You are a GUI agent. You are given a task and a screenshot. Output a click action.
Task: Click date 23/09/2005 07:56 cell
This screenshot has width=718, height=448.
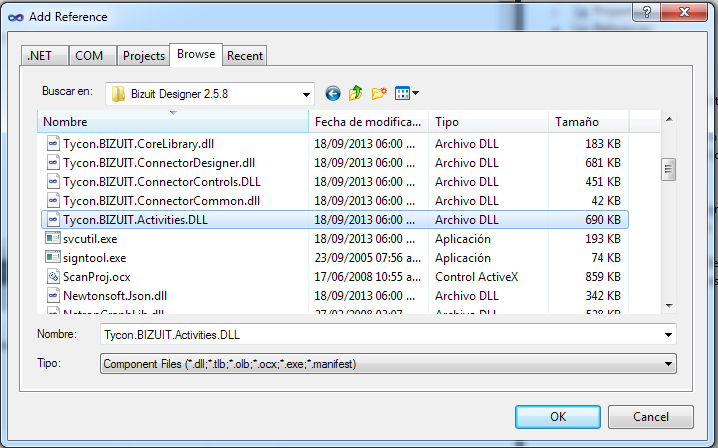367,258
